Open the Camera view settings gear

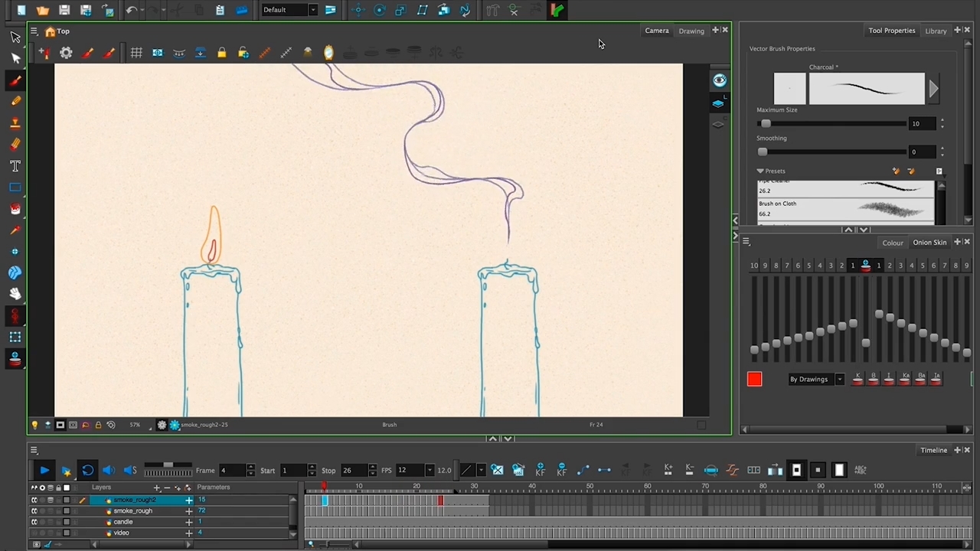[x=66, y=52]
